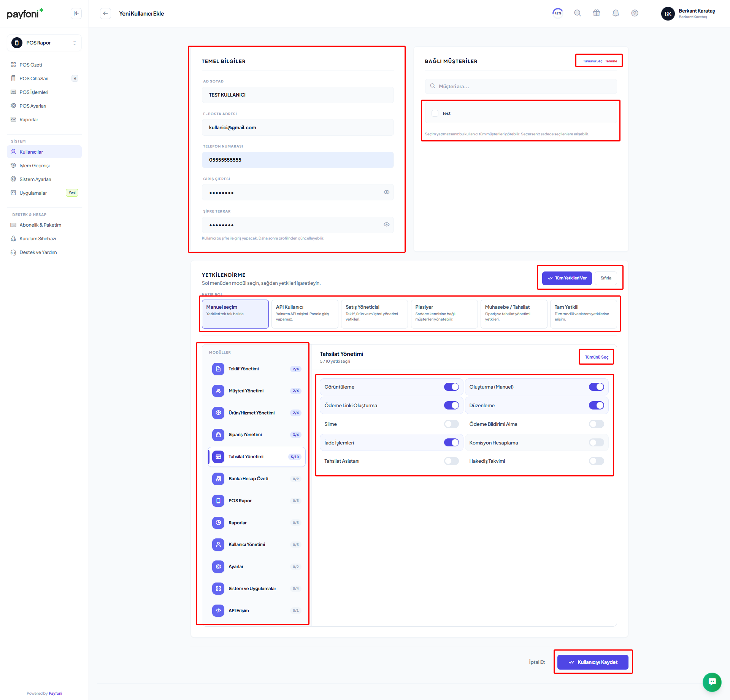Viewport: 730px width, 700px height.
Task: Check the Test customer checkbox
Action: (435, 113)
